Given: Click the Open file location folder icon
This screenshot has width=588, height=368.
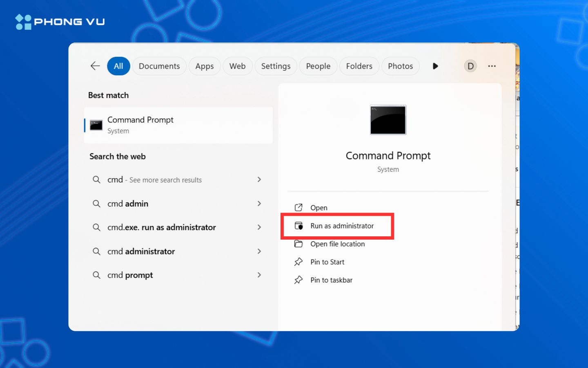Looking at the screenshot, I should [x=298, y=244].
